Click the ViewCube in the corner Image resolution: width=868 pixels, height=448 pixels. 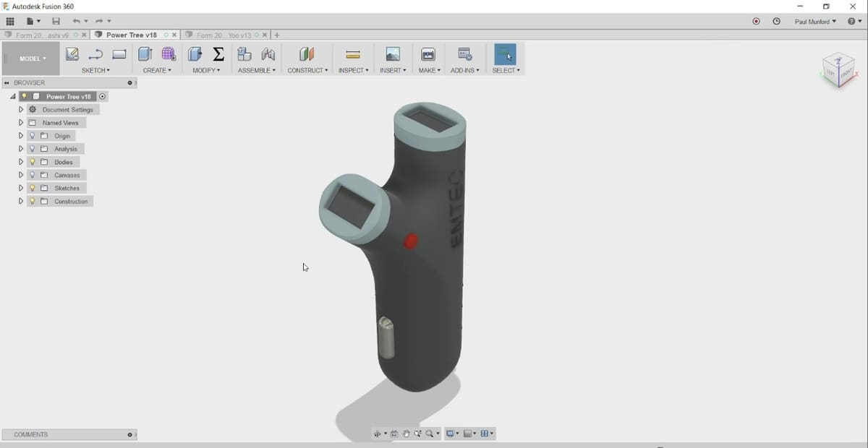(839, 71)
